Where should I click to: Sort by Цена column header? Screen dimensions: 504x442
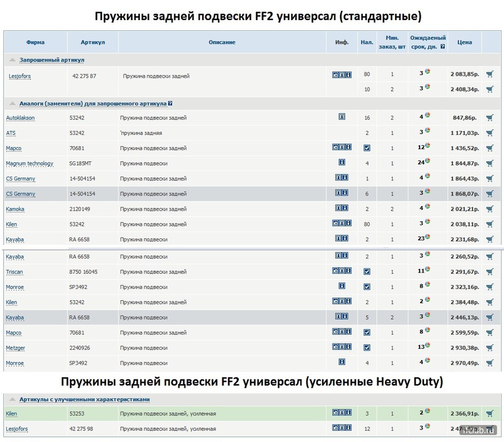[x=464, y=42]
